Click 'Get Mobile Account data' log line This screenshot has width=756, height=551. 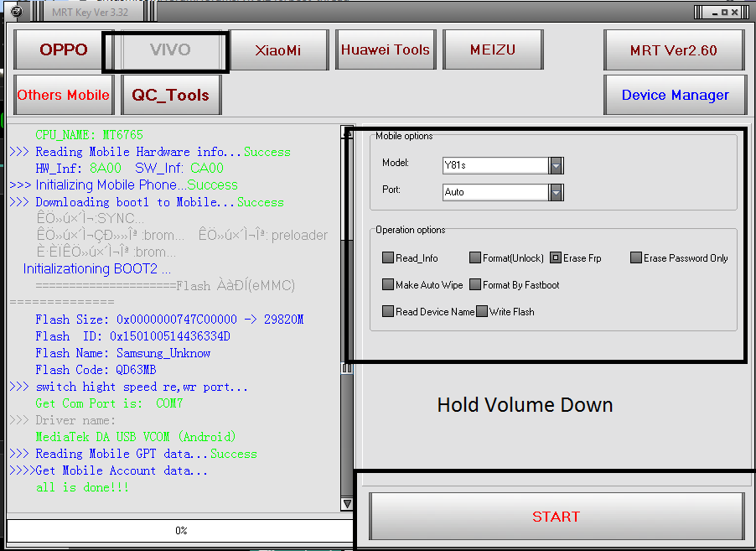coord(109,470)
